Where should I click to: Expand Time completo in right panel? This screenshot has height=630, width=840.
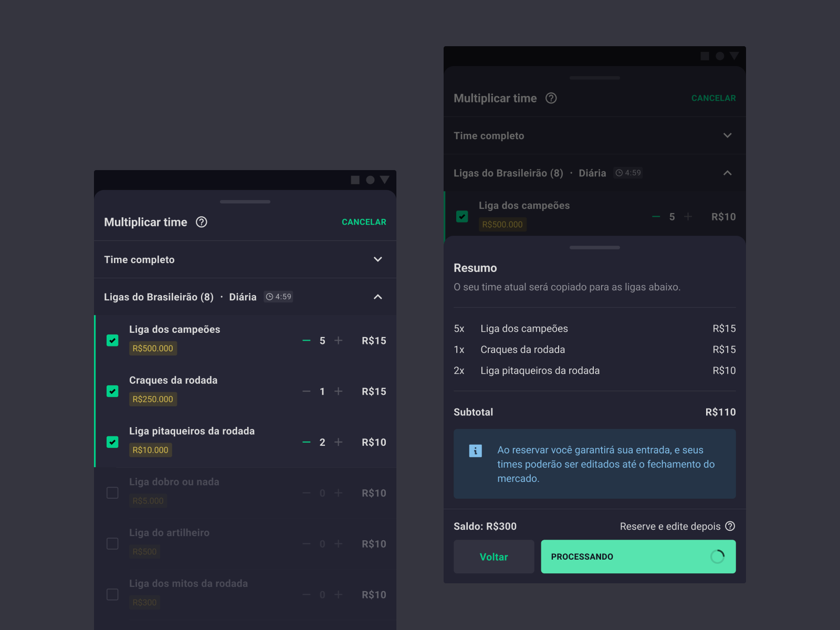[x=727, y=135]
